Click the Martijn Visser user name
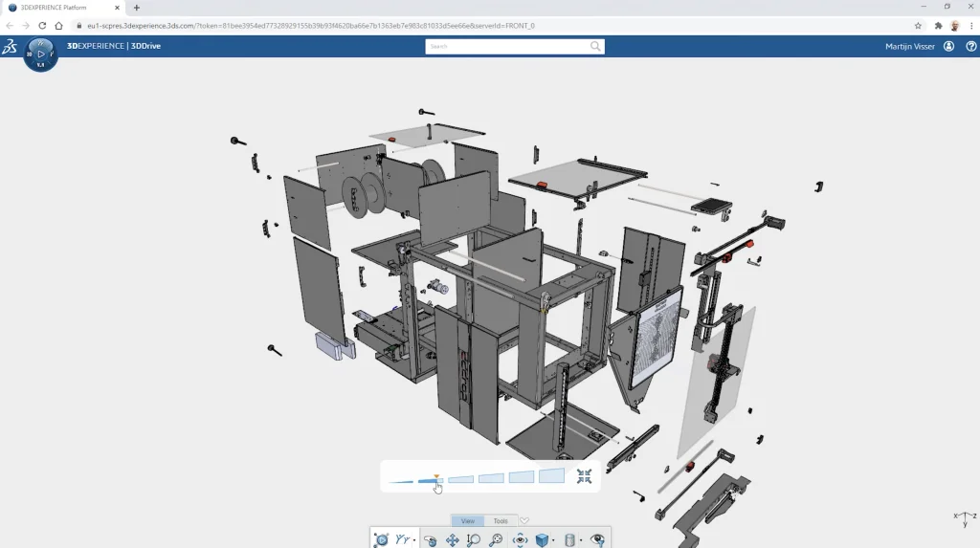The image size is (980, 548). [910, 46]
